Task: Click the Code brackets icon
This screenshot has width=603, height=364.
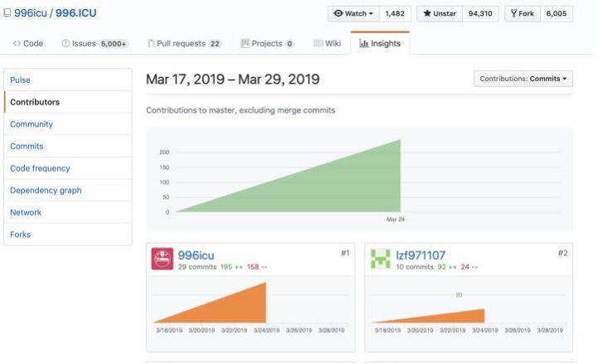Action: coord(17,43)
